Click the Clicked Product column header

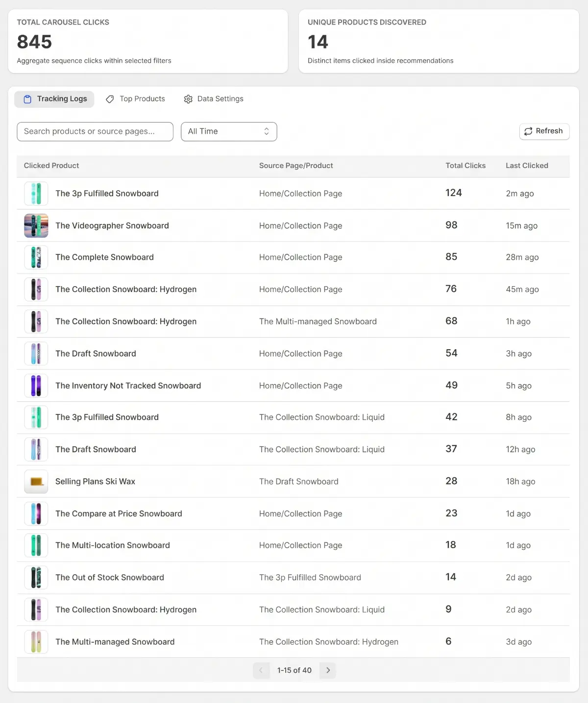click(51, 166)
